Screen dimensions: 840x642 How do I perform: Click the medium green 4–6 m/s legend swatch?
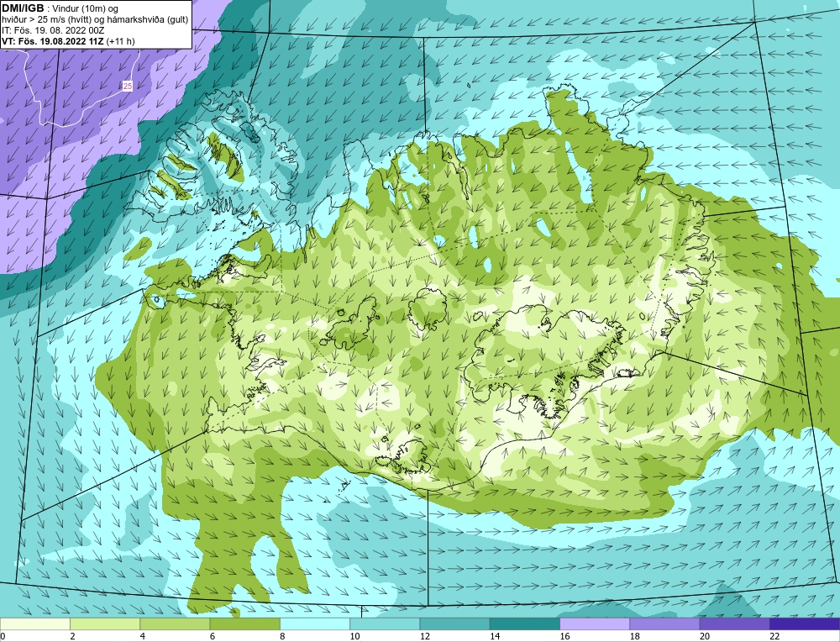point(176,624)
